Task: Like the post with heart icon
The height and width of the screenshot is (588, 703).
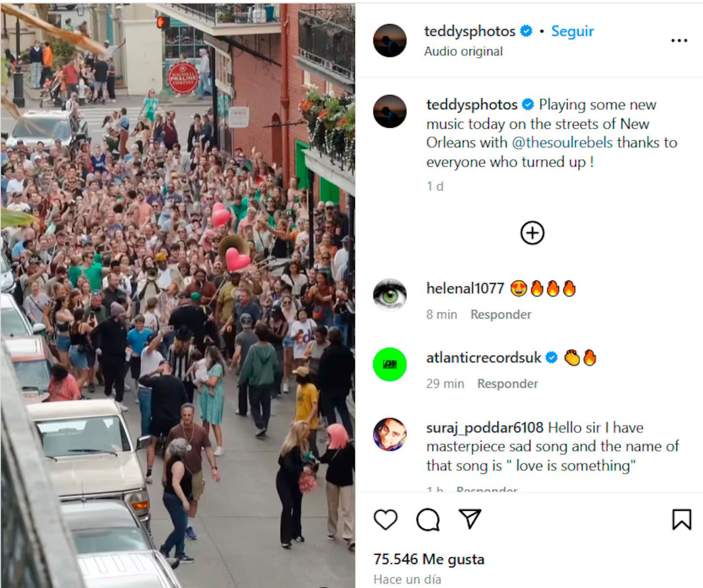Action: (x=385, y=520)
